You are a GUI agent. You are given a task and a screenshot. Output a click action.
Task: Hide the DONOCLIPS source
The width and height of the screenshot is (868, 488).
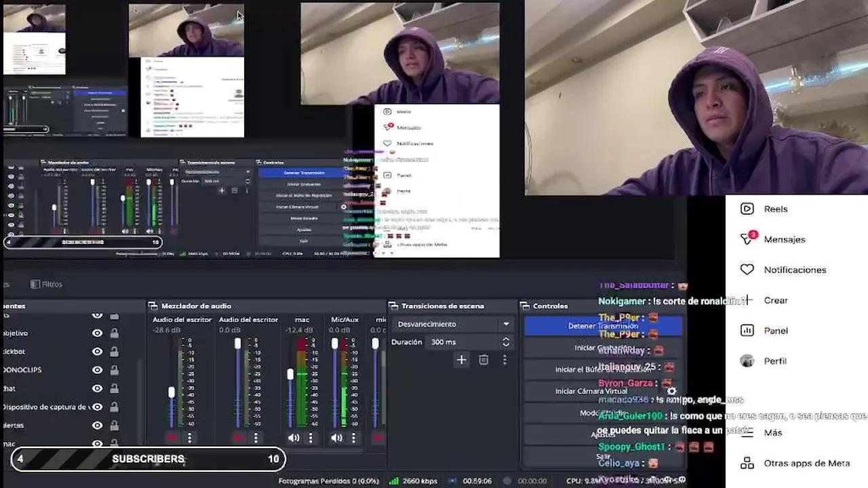point(97,370)
